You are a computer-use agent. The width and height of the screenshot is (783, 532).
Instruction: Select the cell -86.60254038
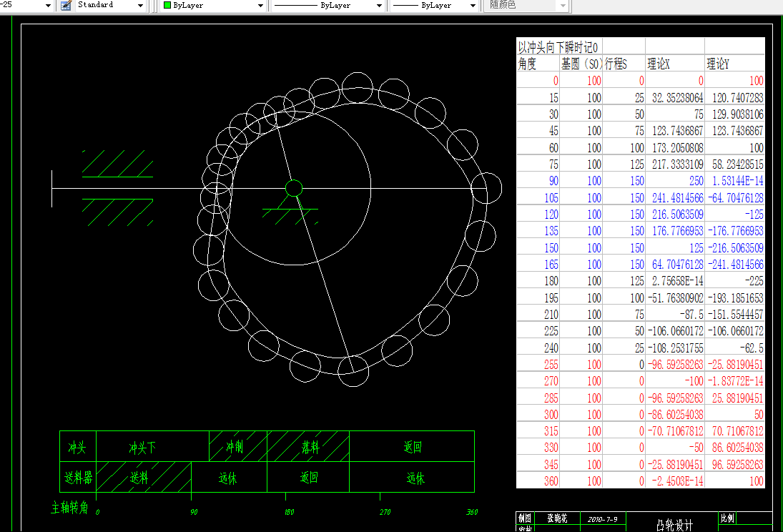675,415
